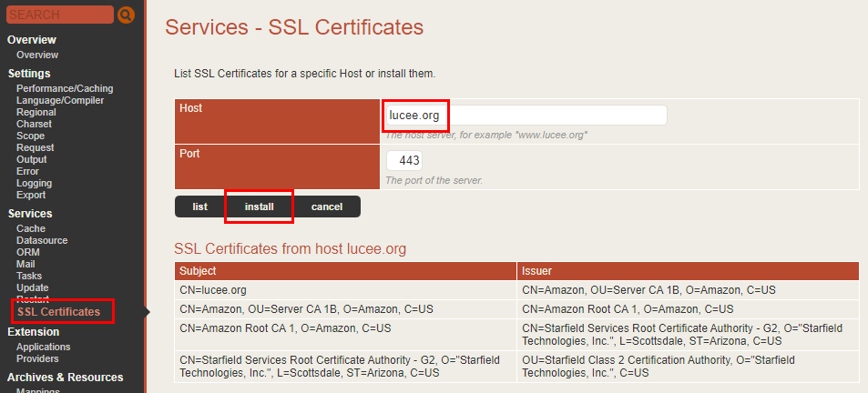Click the cancel button
This screenshot has height=393, width=868.
point(327,207)
